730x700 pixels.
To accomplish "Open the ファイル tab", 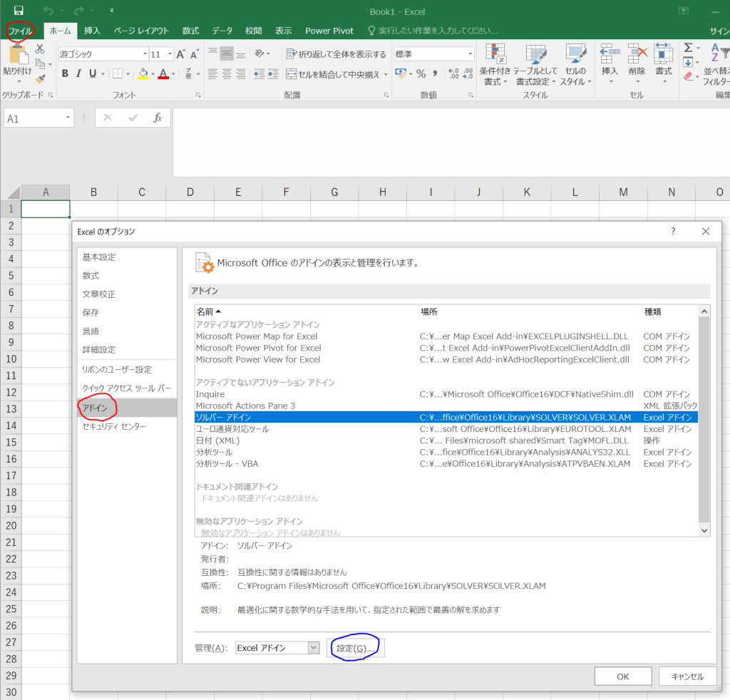I will pos(21,31).
